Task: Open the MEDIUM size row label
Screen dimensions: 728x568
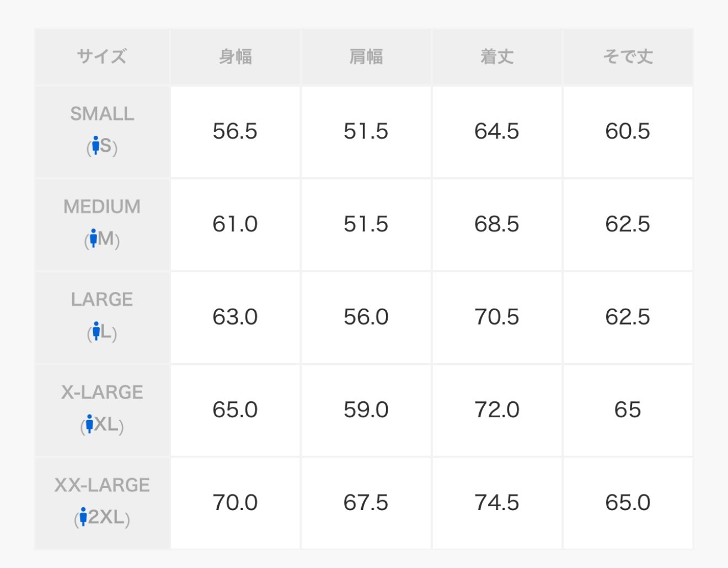Action: coord(102,206)
